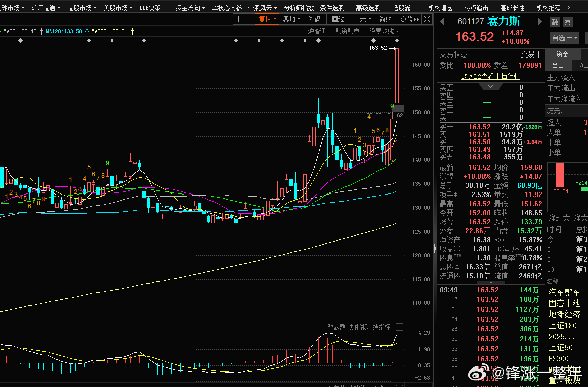The height and width of the screenshot is (387, 588).
Task: Zoom out chart with minus button
Action: click(x=249, y=19)
